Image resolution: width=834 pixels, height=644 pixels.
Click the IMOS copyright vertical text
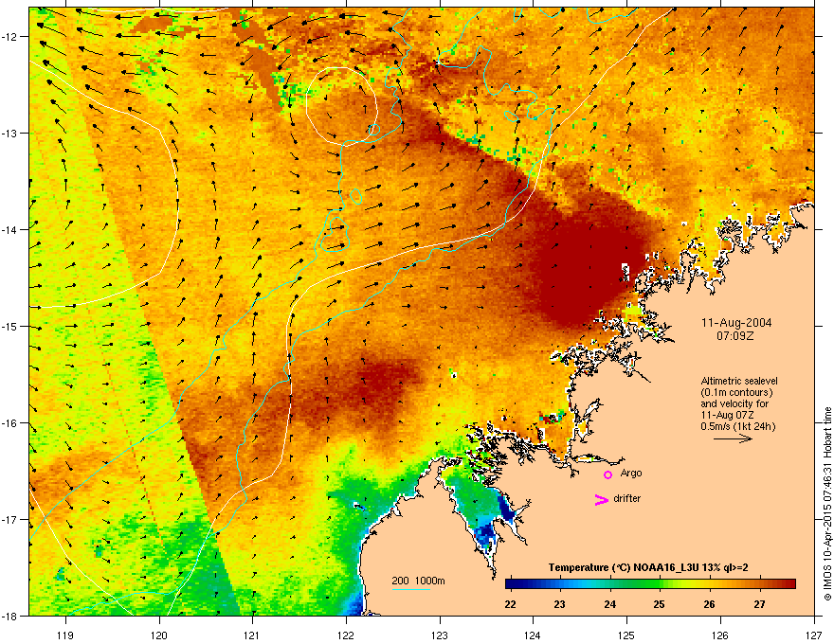pyautogui.click(x=827, y=504)
